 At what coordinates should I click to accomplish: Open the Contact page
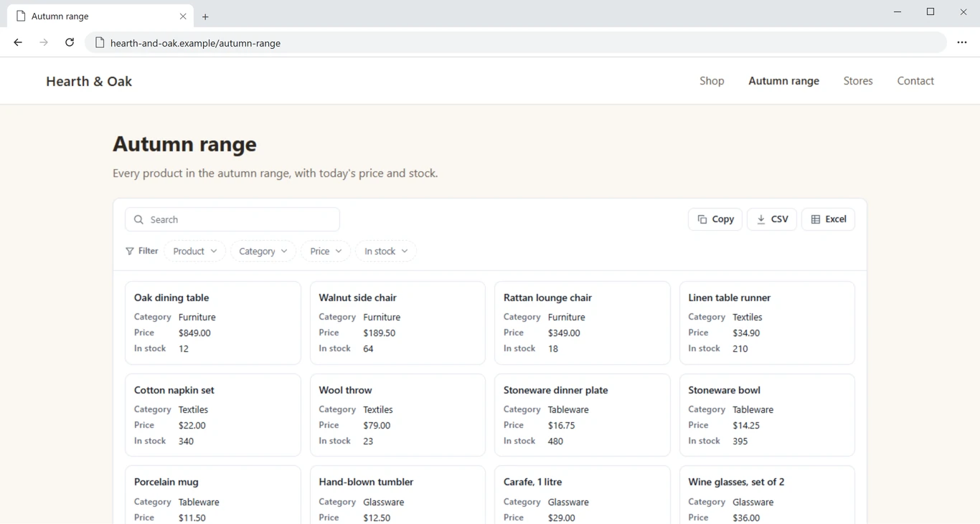(x=915, y=81)
